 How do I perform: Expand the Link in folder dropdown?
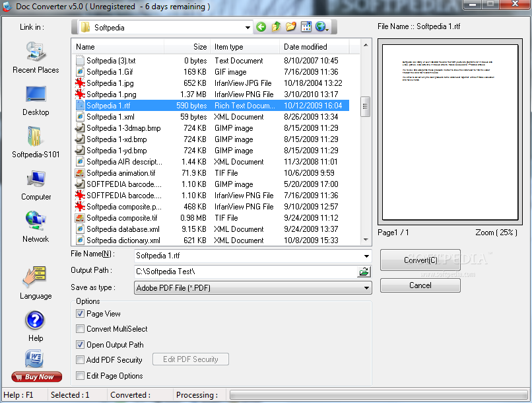coord(248,28)
